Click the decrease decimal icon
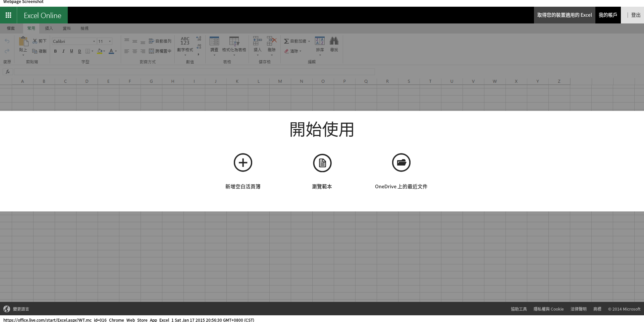644x322 pixels. (199, 47)
